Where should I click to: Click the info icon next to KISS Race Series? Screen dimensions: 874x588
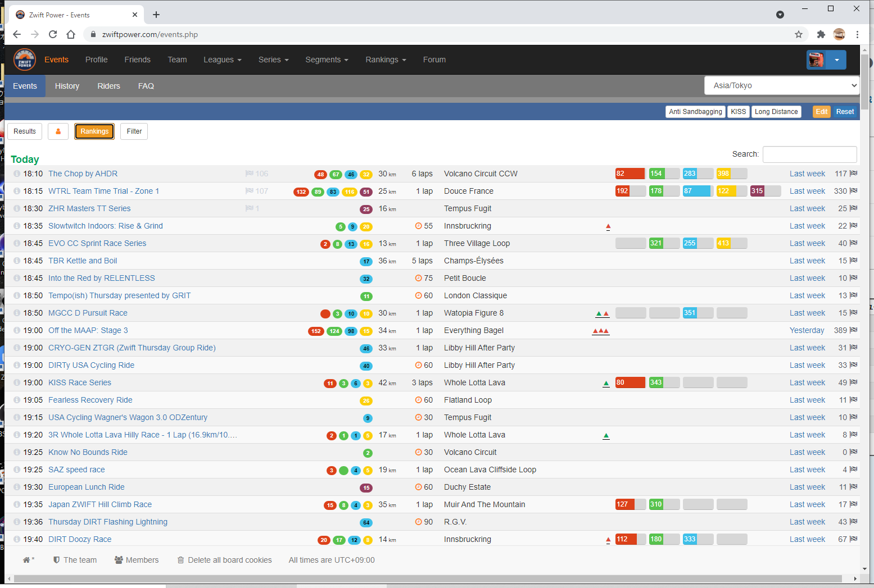(x=17, y=382)
